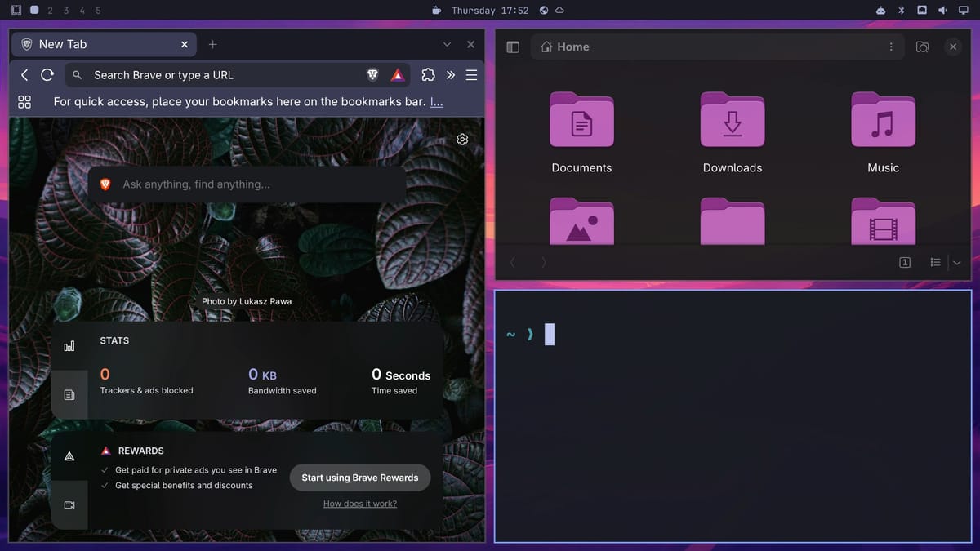
Task: Go back in Brave browser
Action: click(x=24, y=74)
